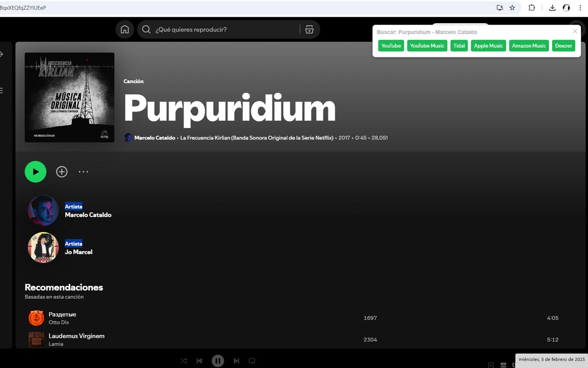
Task: Open the Browse icon beside search
Action: pos(309,29)
